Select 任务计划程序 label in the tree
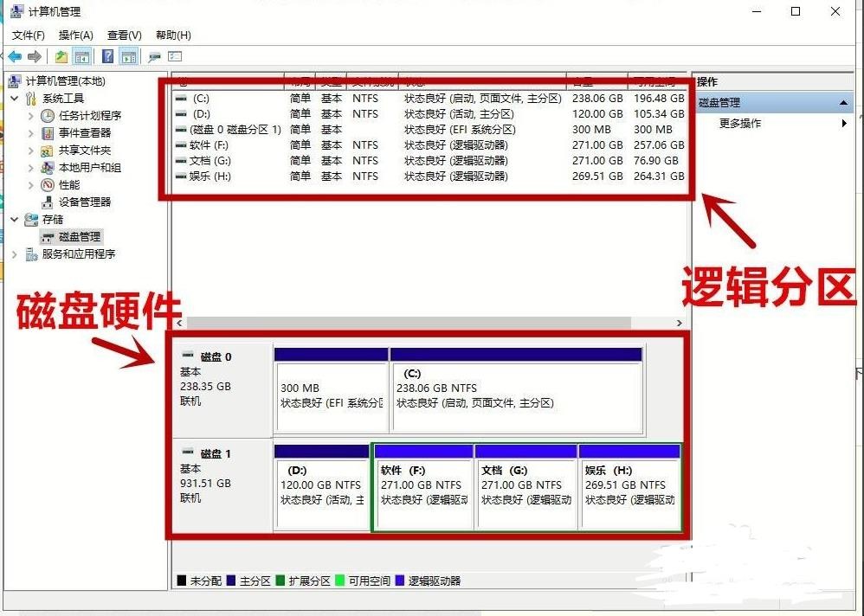The height and width of the screenshot is (616, 864). point(90,116)
